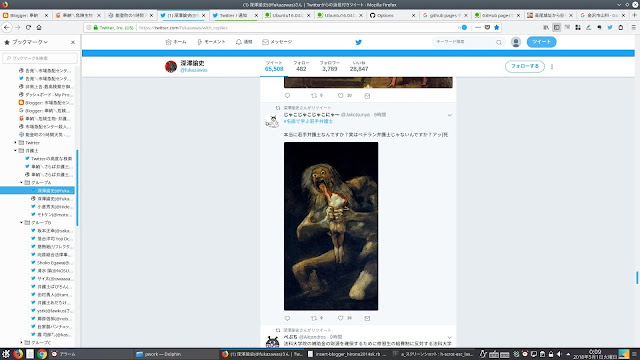Like the tweet with the painting
640x360 pixels.
point(340,318)
